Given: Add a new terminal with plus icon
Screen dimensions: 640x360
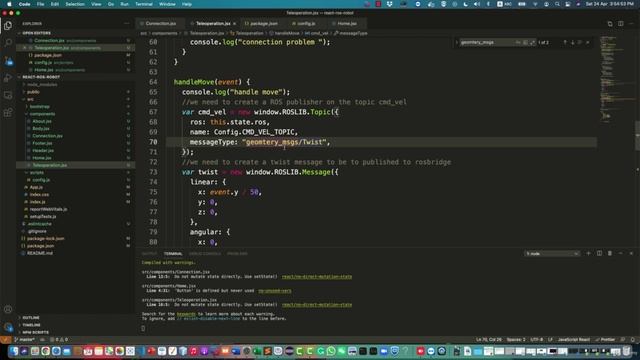Looking at the screenshot, I should coord(588,253).
